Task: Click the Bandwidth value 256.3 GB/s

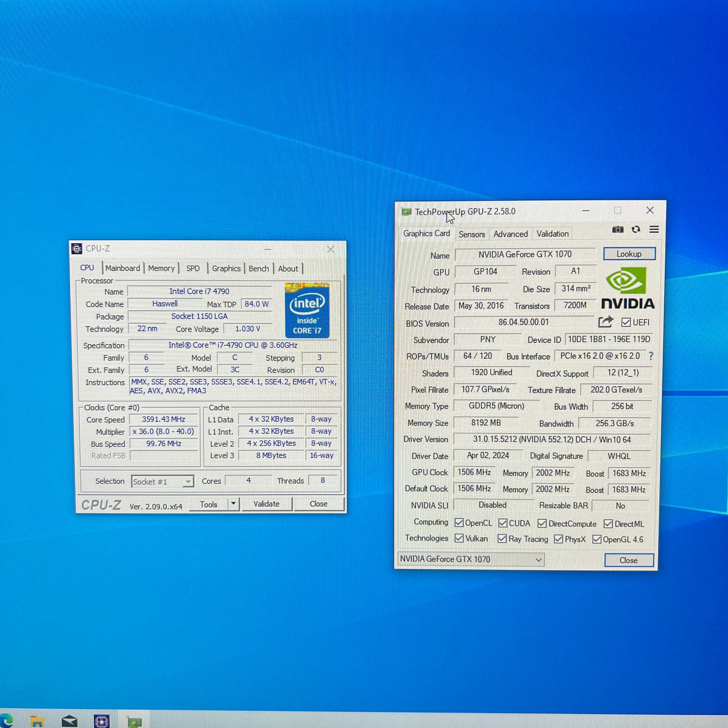Action: pos(615,423)
